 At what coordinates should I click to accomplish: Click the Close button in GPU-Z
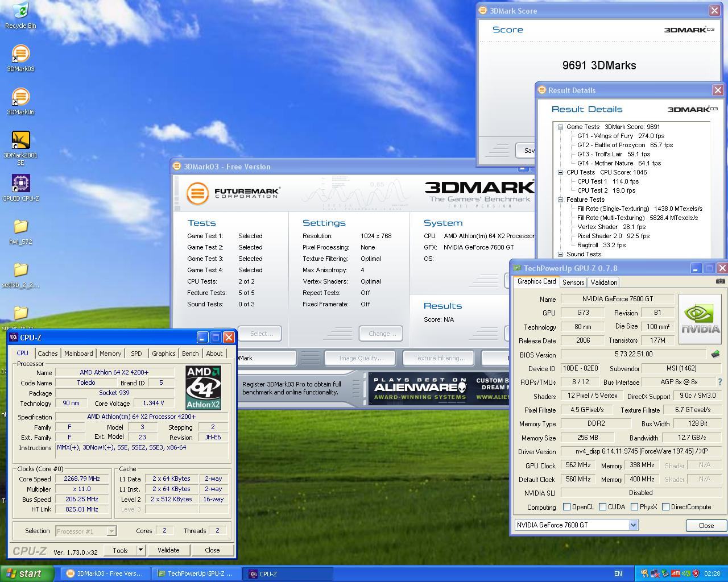tap(706, 525)
